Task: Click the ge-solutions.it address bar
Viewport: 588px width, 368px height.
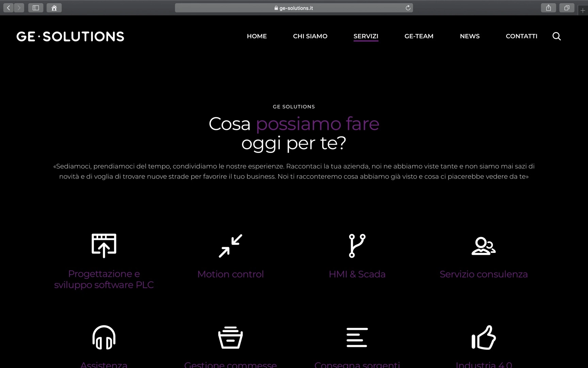Action: (294, 8)
